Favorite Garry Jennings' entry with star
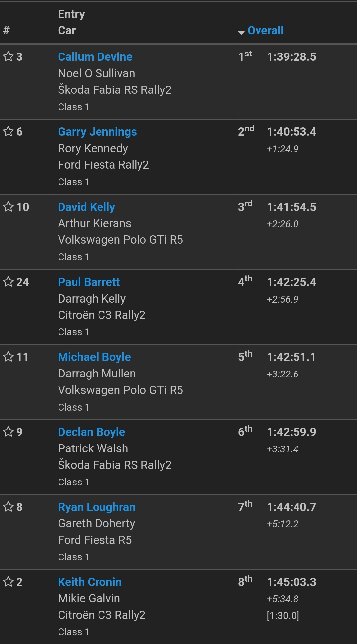Viewport: 357px width, 644px height. [x=8, y=131]
